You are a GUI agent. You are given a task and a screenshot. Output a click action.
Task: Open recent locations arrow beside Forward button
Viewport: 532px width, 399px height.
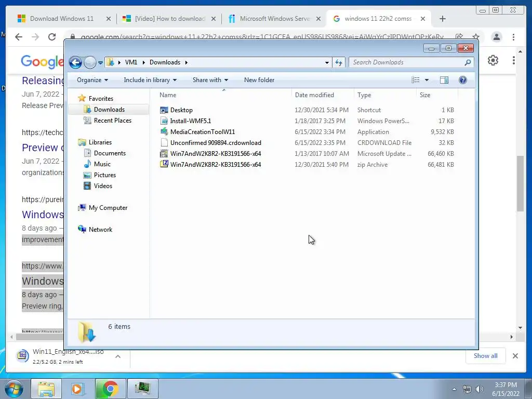click(100, 63)
